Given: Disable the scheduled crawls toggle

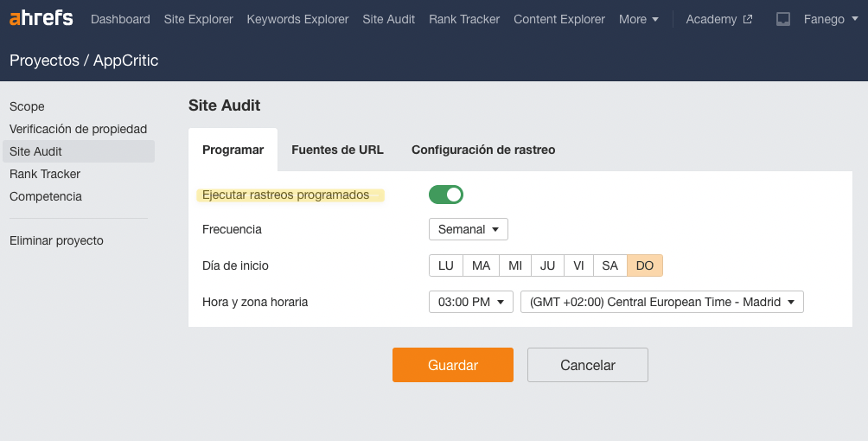Looking at the screenshot, I should pyautogui.click(x=446, y=195).
